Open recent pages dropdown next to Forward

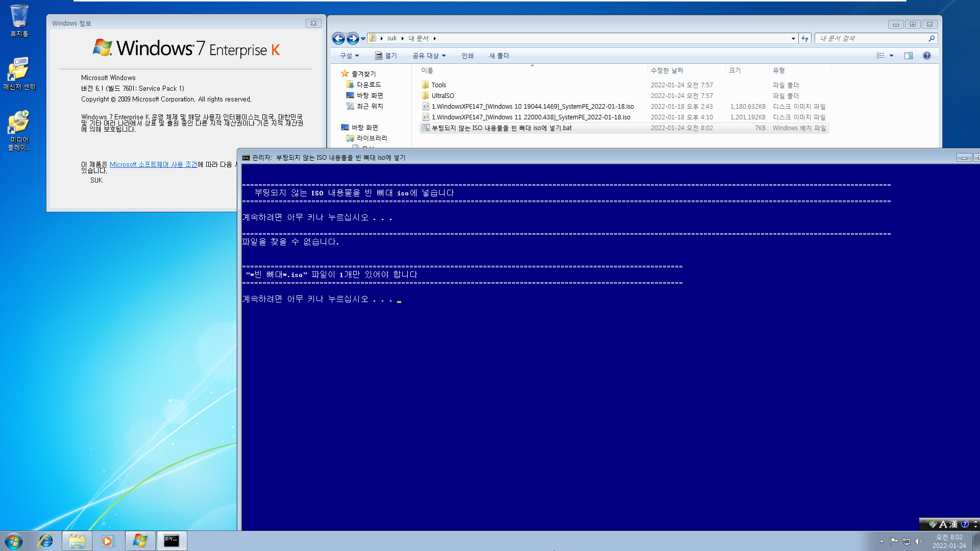(363, 39)
